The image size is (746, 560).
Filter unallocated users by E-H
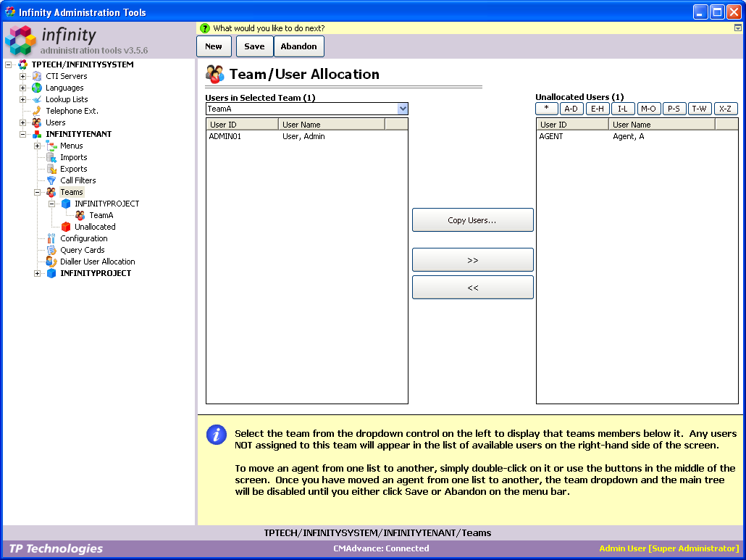[x=597, y=109]
